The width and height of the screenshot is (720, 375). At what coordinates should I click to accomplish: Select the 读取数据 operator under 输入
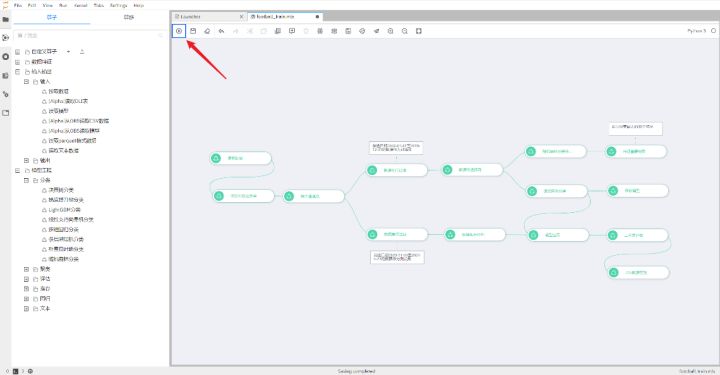pos(58,91)
